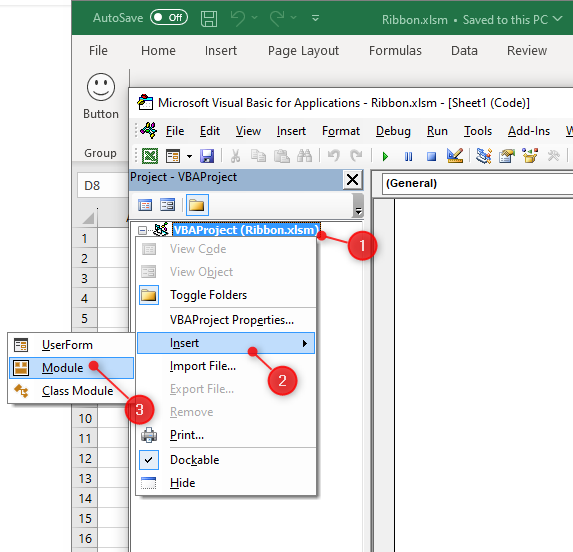Click the Insert UserForm toolbar icon
This screenshot has height=552, width=573.
173,156
